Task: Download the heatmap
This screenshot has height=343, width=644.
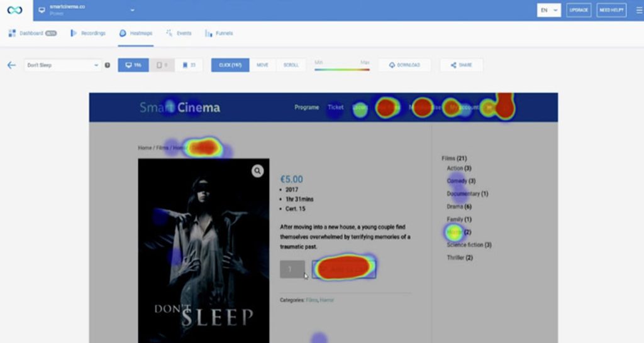Action: pos(404,65)
